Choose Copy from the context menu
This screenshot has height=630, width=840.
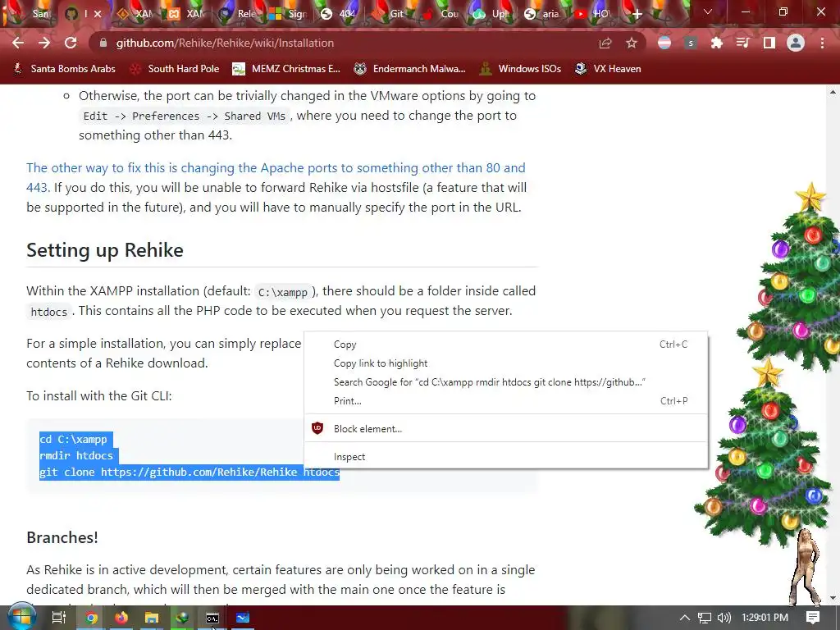(505, 345)
